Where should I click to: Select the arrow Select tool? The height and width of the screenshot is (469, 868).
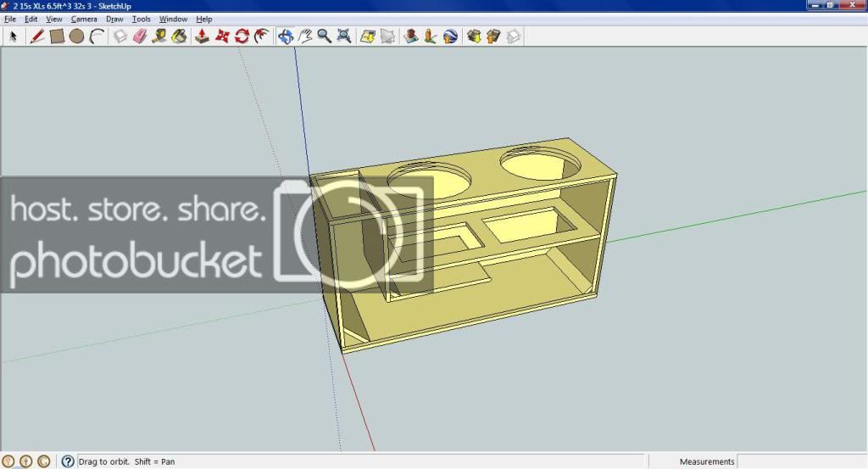14,36
